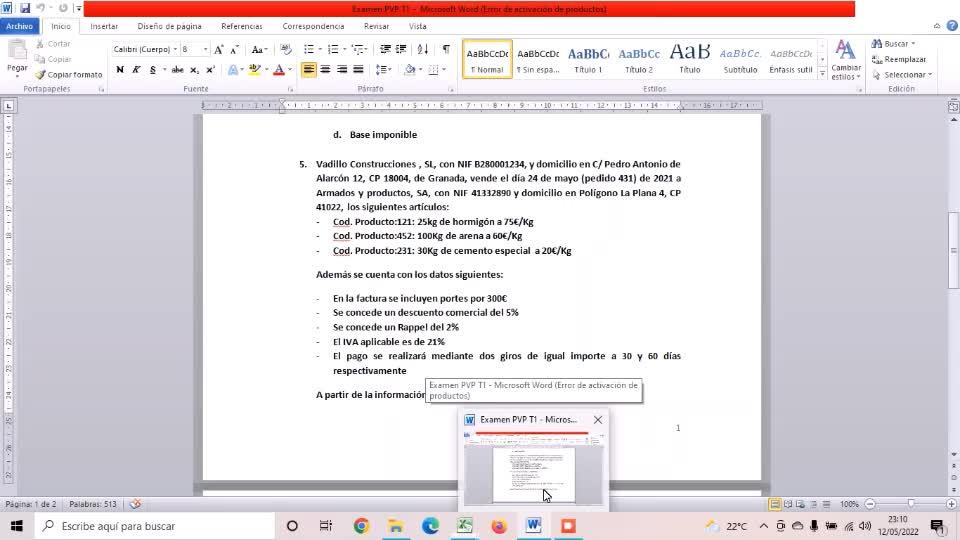Toggle show paragraph marks

[x=446, y=49]
